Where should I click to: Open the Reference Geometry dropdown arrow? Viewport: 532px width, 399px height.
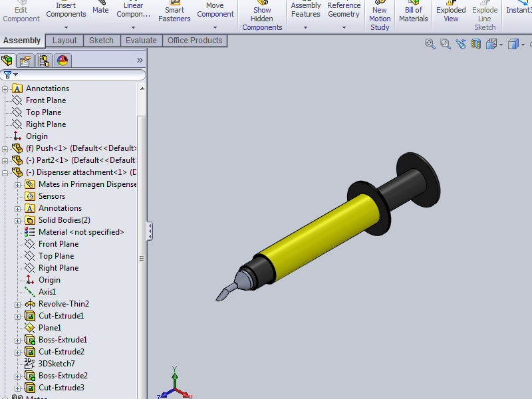pos(344,28)
